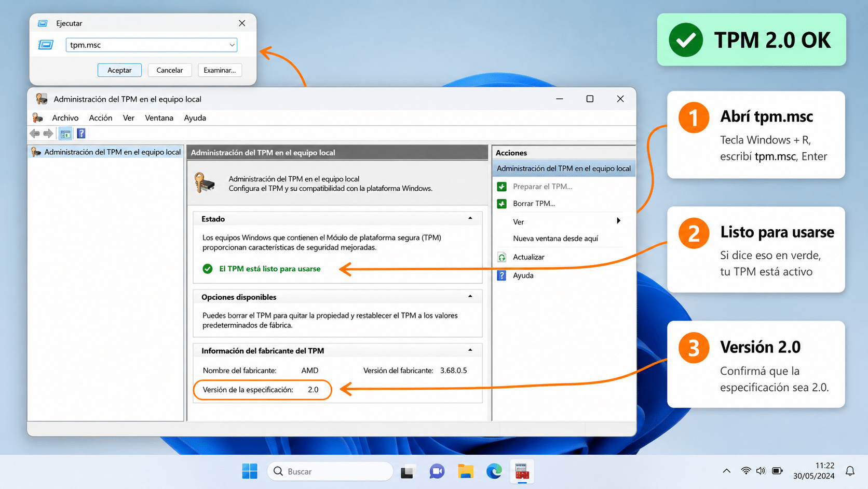Click the manufacturer version 3.68.0.5
The image size is (868, 489).
[x=453, y=371]
